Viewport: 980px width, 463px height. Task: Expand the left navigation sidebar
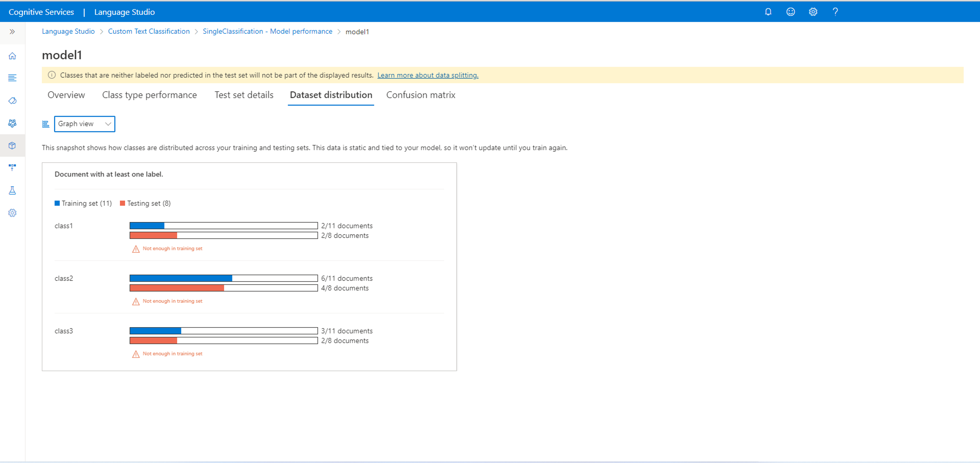coord(12,32)
